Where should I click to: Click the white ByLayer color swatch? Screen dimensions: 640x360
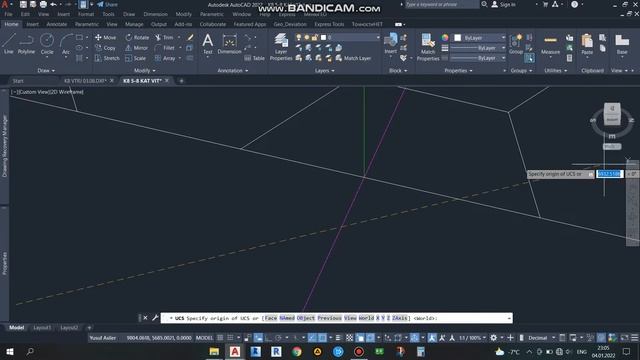[458, 38]
